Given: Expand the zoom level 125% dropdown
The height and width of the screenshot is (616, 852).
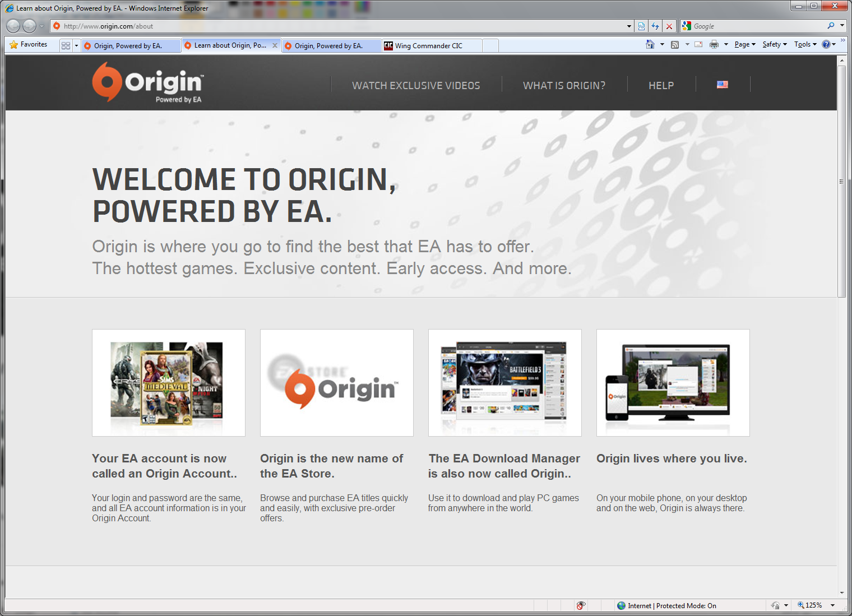Looking at the screenshot, I should pyautogui.click(x=832, y=605).
